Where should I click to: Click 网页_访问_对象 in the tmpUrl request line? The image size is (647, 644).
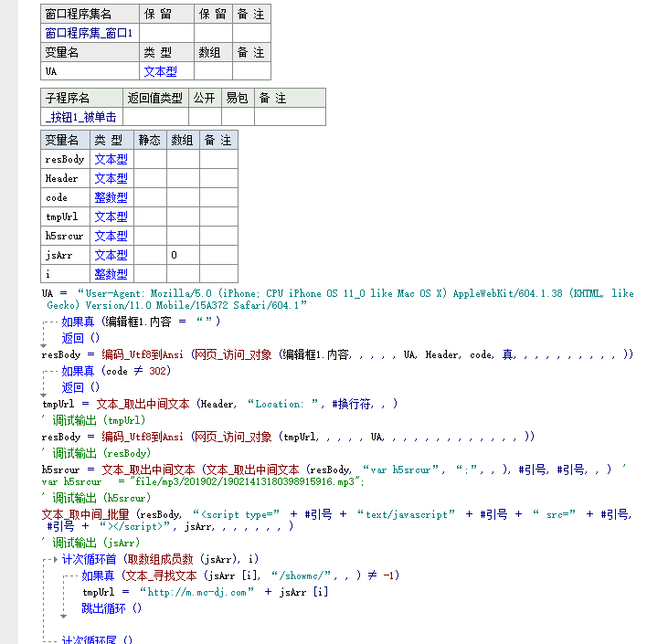[232, 437]
